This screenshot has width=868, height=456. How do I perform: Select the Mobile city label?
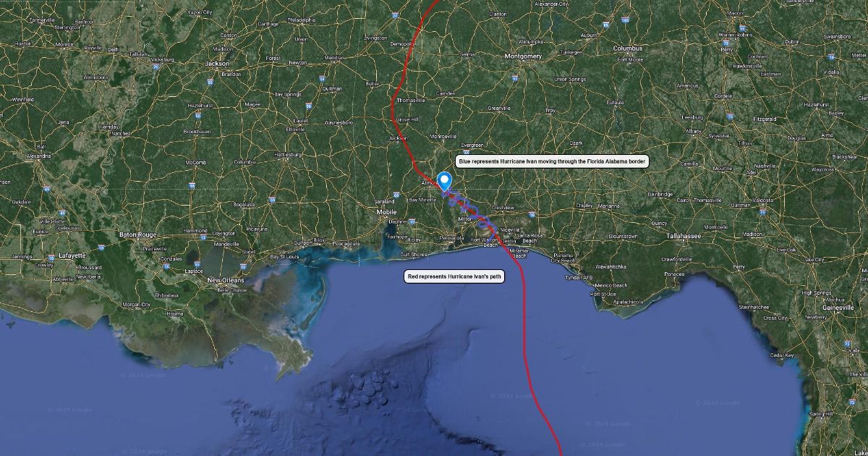(386, 211)
